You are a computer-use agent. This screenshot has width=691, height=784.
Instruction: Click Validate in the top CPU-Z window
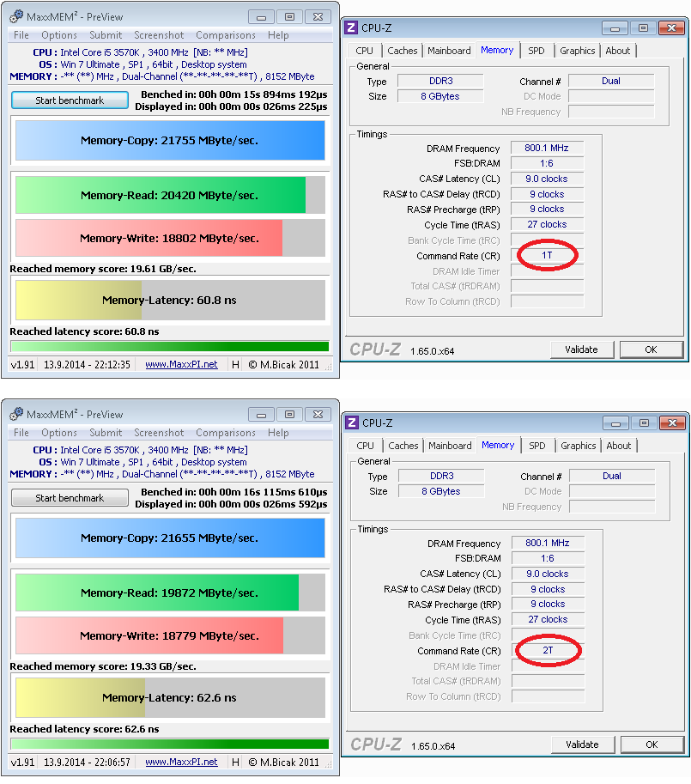pos(582,349)
